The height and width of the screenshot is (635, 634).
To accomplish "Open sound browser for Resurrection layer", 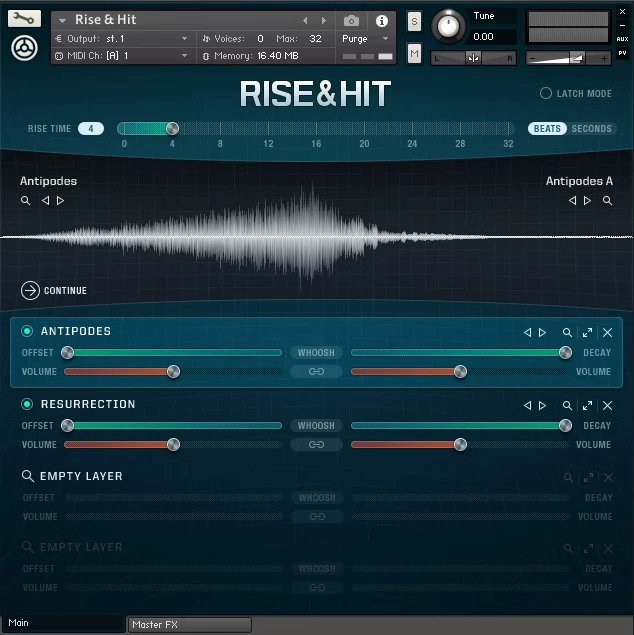I will (x=567, y=405).
